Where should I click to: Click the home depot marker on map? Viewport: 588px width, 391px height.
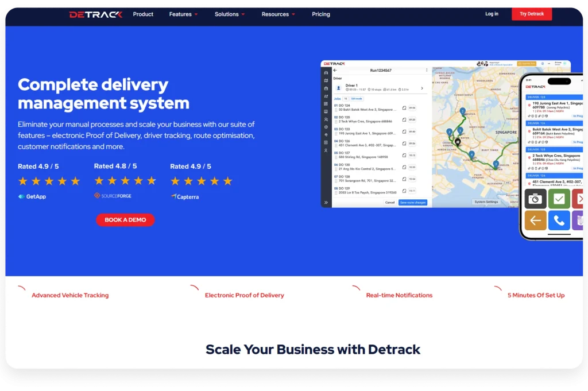pos(458,142)
